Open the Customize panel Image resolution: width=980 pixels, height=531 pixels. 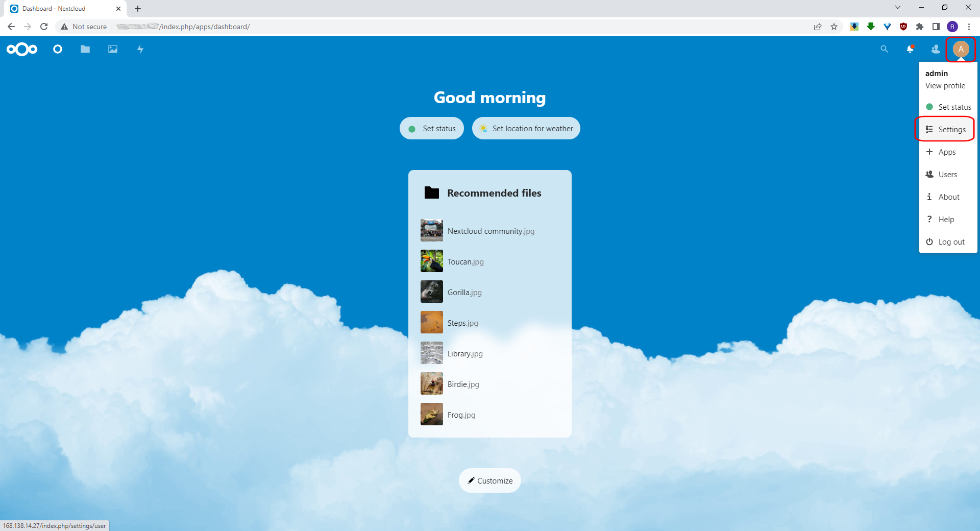[489, 480]
